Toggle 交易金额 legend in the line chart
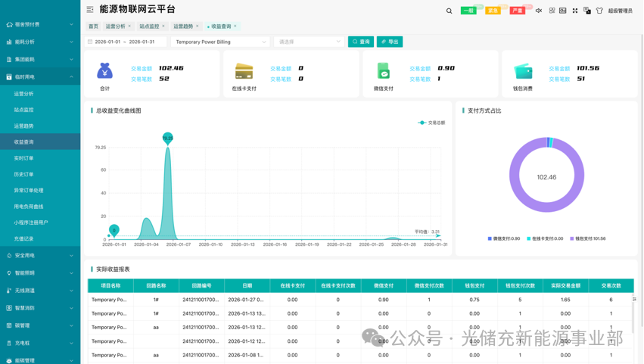This screenshot has height=364, width=644. [432, 123]
